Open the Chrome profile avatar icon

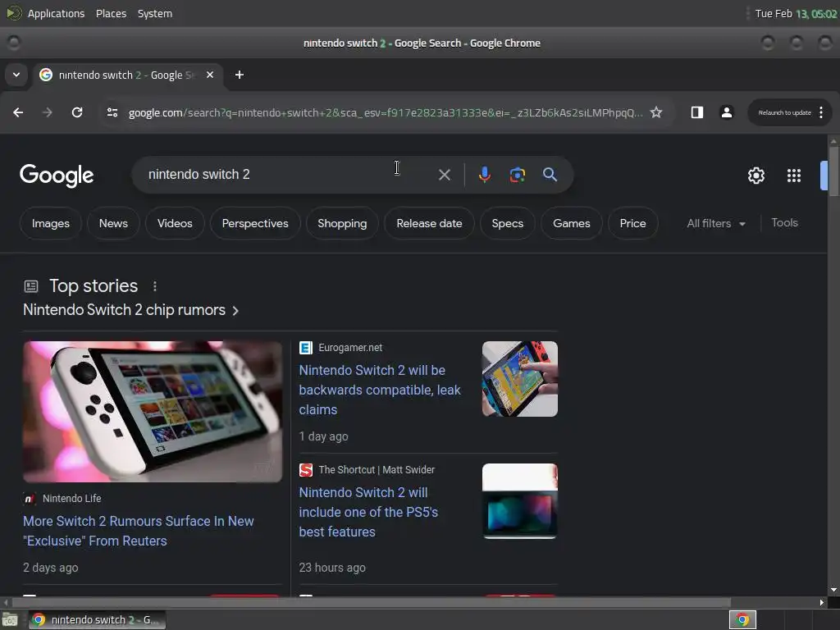pyautogui.click(x=727, y=112)
